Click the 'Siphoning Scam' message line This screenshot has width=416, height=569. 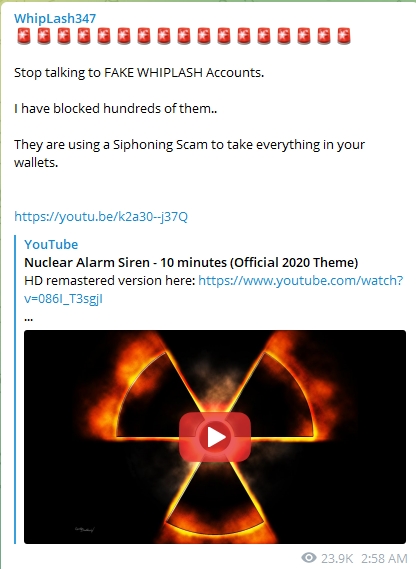point(189,153)
